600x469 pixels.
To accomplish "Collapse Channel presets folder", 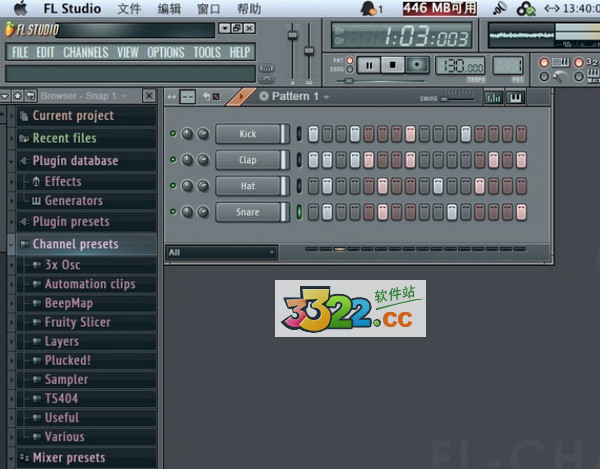I will click(86, 244).
